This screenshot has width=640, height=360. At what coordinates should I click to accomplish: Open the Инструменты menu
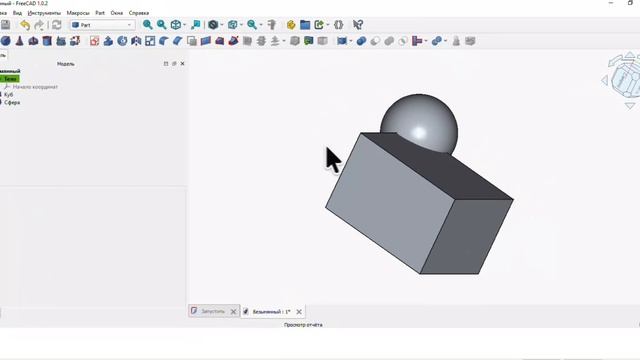tap(44, 13)
